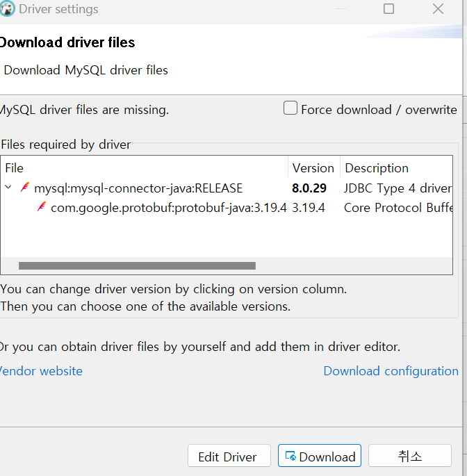Image resolution: width=467 pixels, height=476 pixels.
Task: Open the Vendor website link
Action: pyautogui.click(x=41, y=371)
